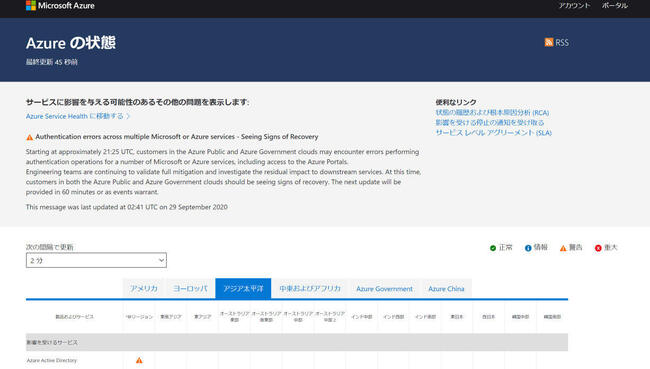Click the 影響を受けるサービス section row

[297, 342]
